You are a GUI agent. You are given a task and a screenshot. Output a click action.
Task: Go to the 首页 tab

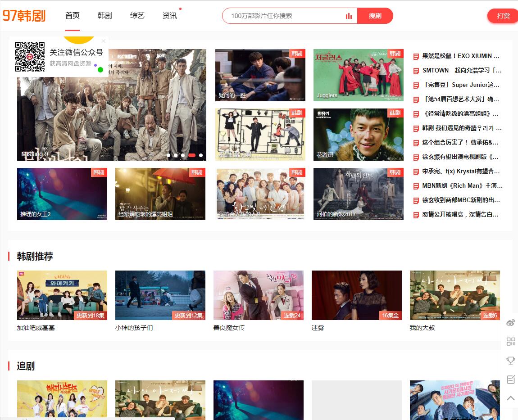tap(73, 15)
